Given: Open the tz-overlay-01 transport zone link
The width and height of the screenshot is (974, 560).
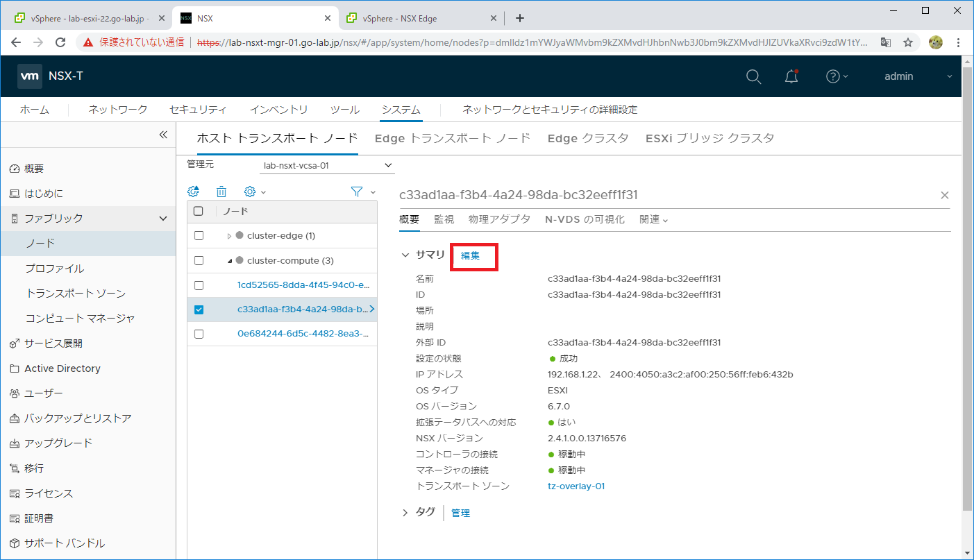Looking at the screenshot, I should coord(576,486).
